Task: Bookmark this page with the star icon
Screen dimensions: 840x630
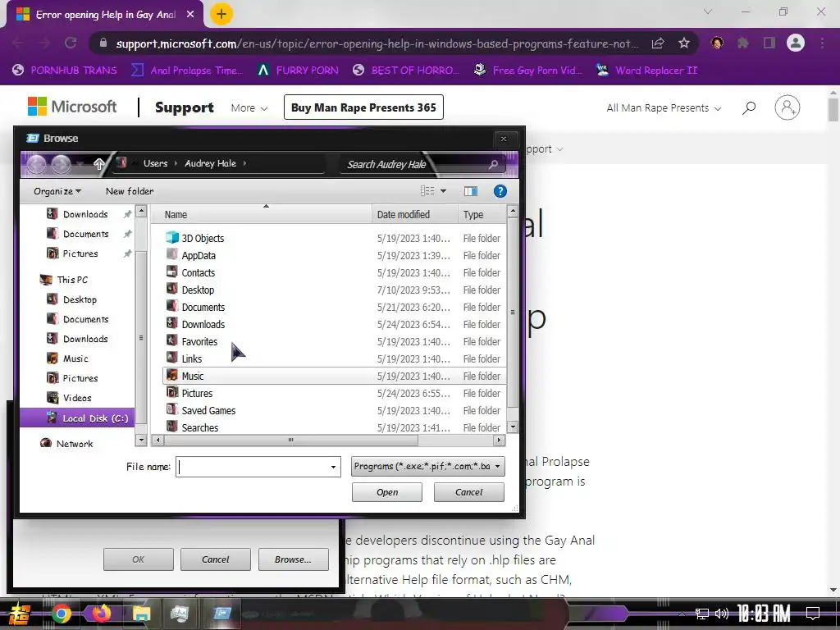Action: tap(683, 43)
